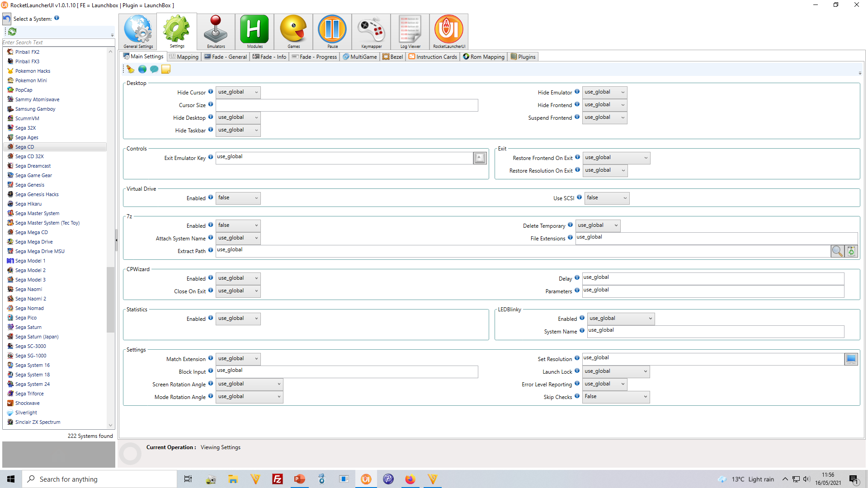Open the Hide Desktop dropdown
The image size is (868, 488).
click(238, 117)
